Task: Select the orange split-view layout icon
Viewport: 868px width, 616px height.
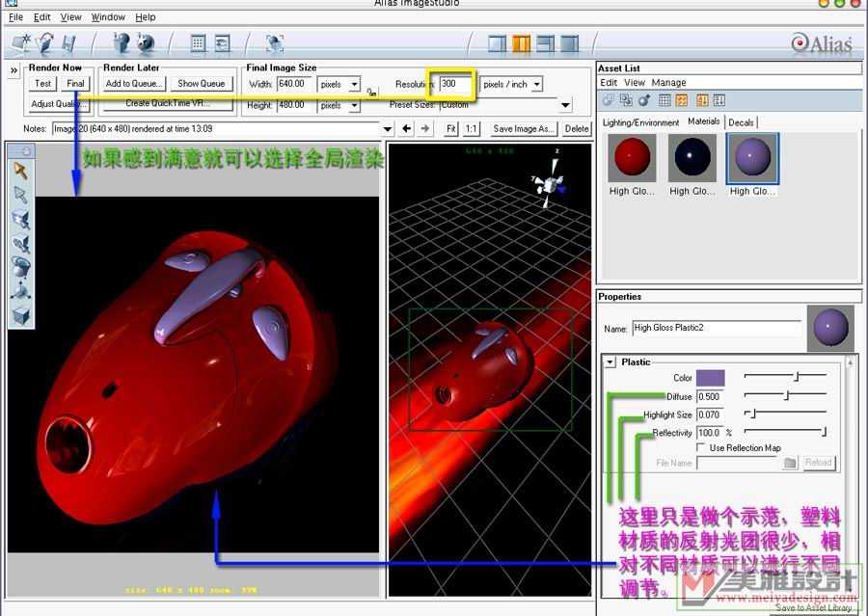Action: pyautogui.click(x=521, y=43)
